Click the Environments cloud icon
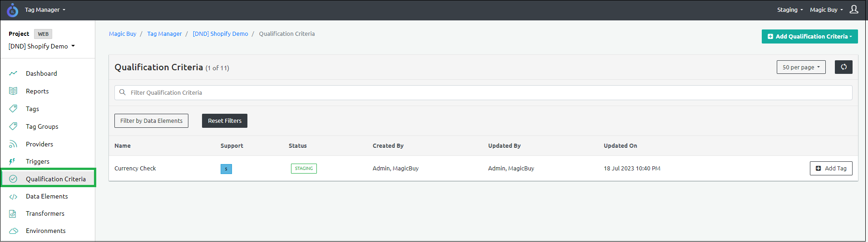Image resolution: width=868 pixels, height=242 pixels. click(13, 231)
